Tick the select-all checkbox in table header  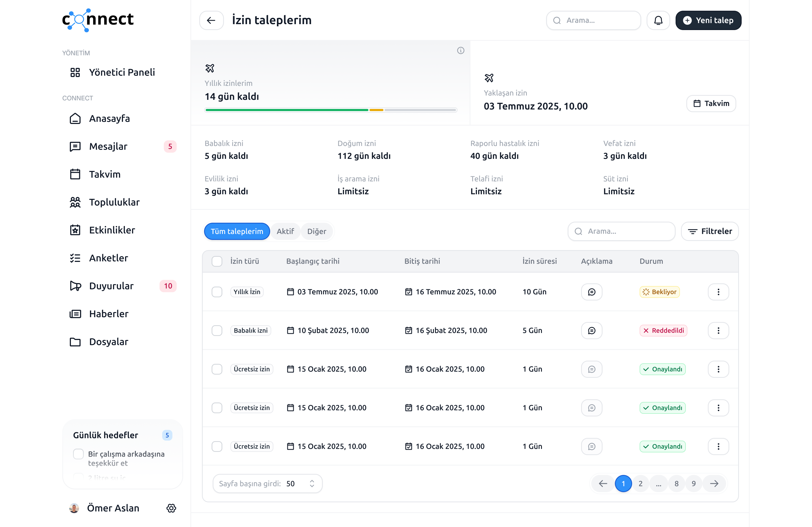(x=217, y=261)
